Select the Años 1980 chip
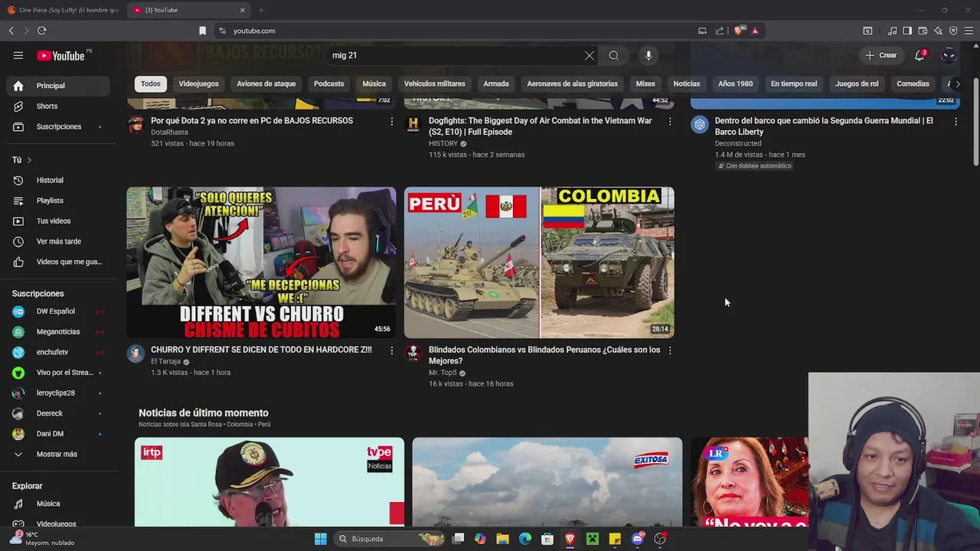Image resolution: width=980 pixels, height=551 pixels. tap(735, 83)
